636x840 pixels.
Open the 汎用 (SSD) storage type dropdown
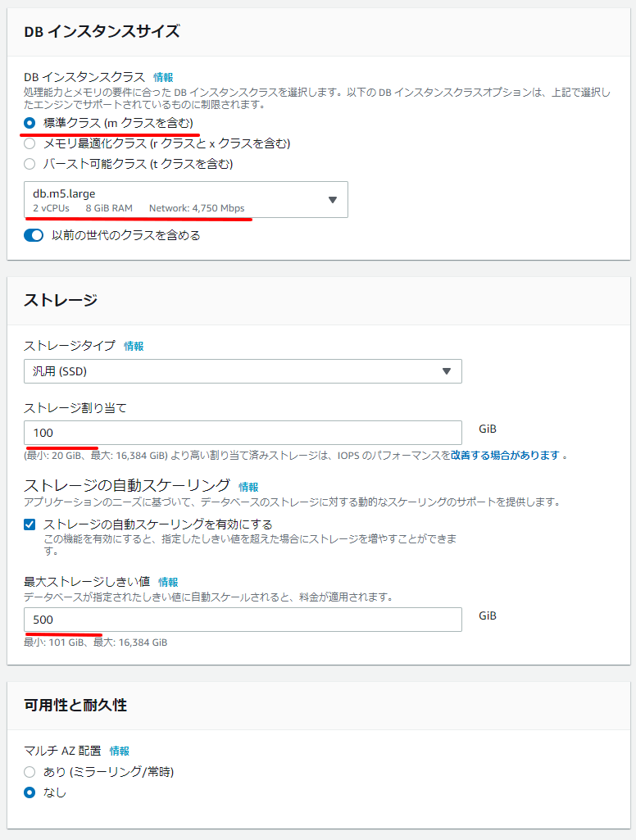243,371
